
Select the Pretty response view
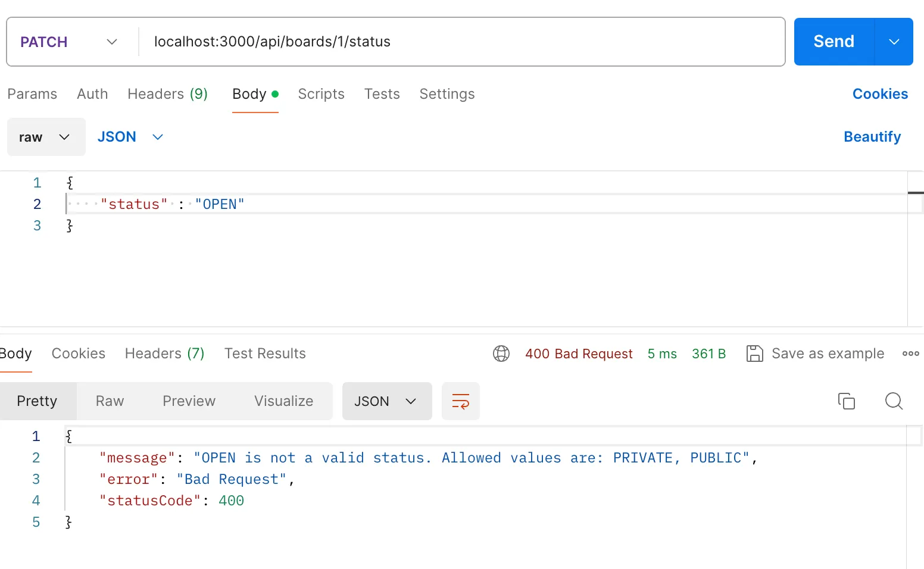pyautogui.click(x=37, y=401)
